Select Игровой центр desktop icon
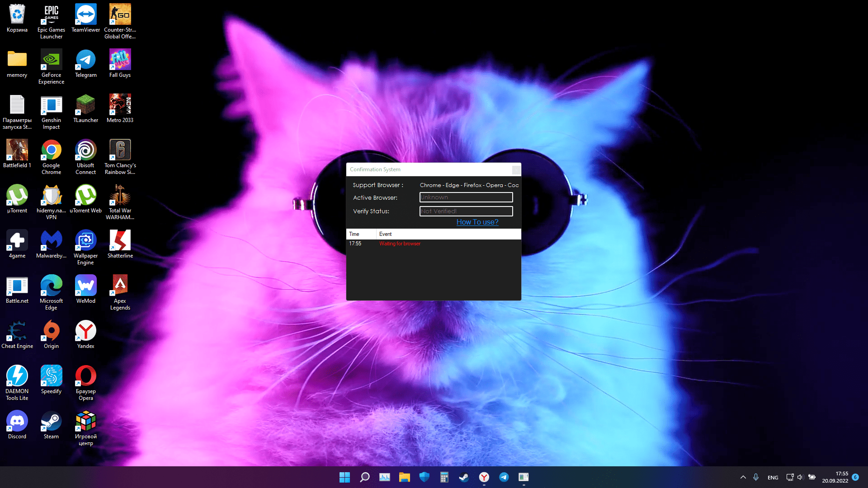This screenshot has width=868, height=488. click(x=85, y=428)
